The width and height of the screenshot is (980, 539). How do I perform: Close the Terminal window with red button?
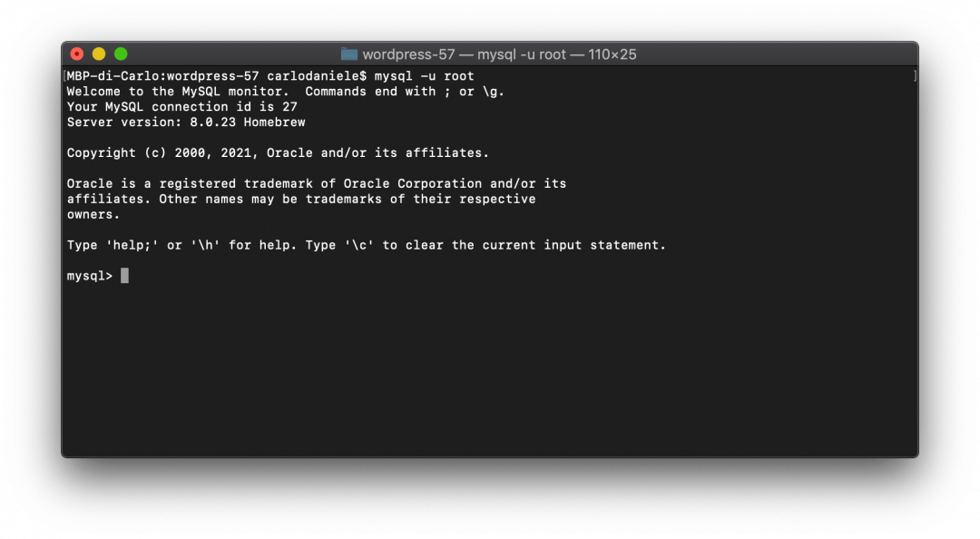tap(77, 54)
